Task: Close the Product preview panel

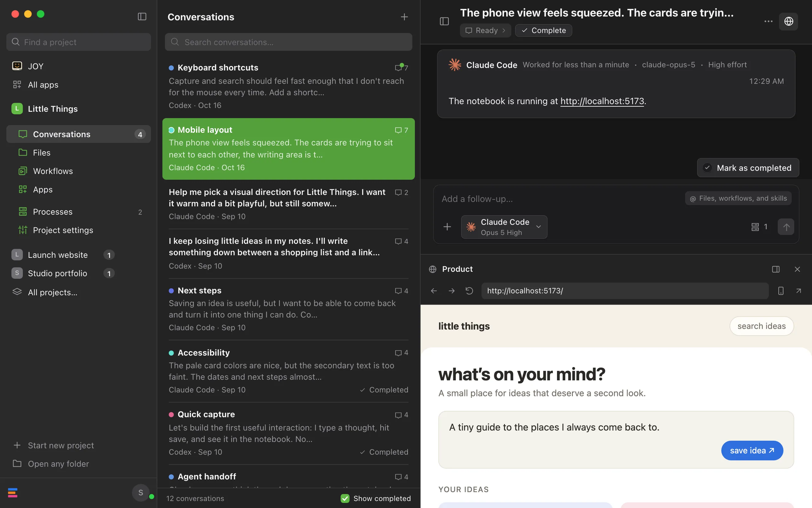Action: 798,269
